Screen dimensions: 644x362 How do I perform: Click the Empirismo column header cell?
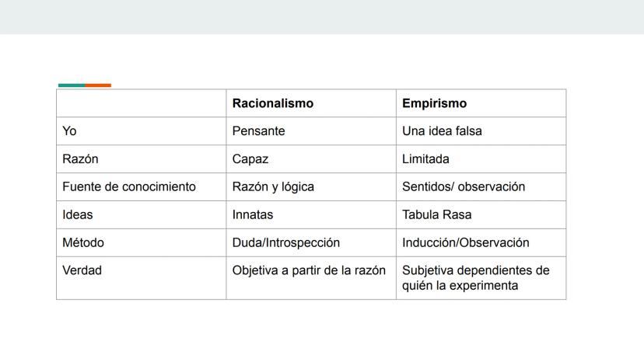click(x=435, y=103)
